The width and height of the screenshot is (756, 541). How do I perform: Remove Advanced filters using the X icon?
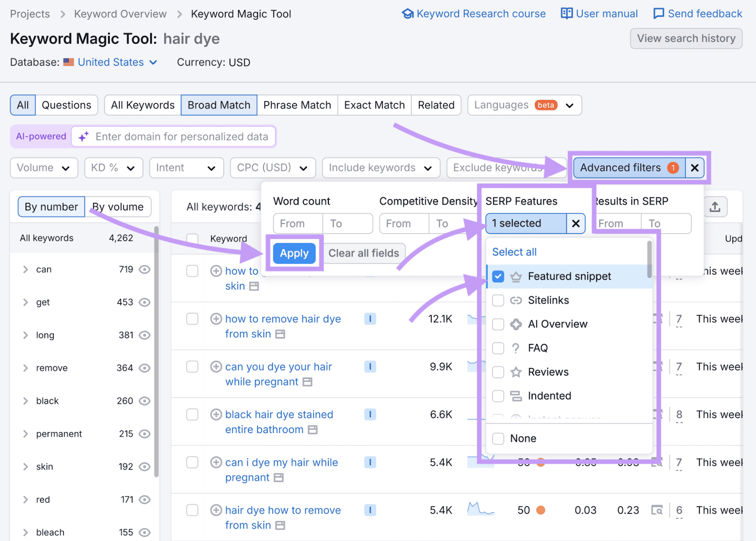point(694,168)
